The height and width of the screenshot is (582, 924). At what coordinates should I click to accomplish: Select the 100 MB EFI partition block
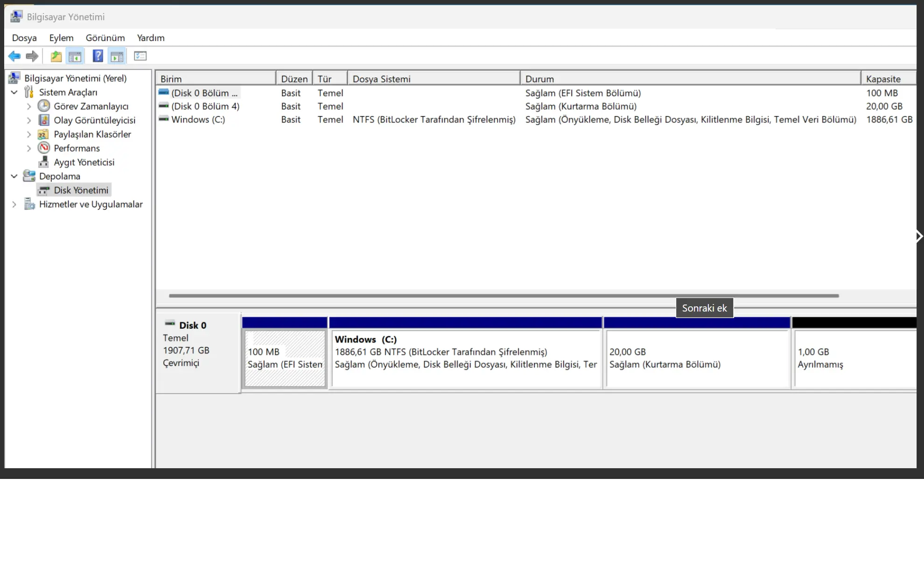(x=285, y=358)
